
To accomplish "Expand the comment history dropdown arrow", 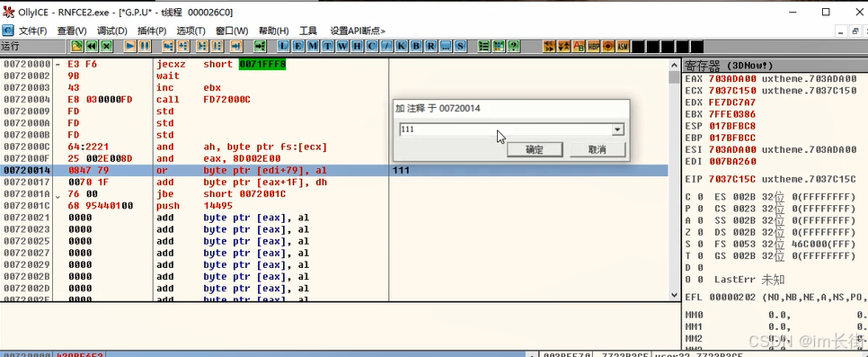I will [618, 129].
